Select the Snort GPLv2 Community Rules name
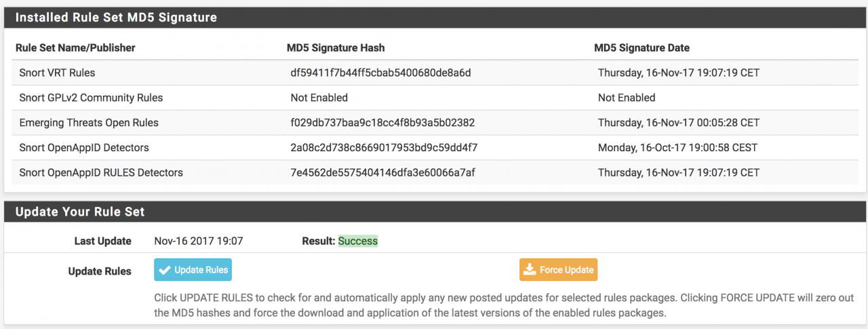868x329 pixels. 91,98
